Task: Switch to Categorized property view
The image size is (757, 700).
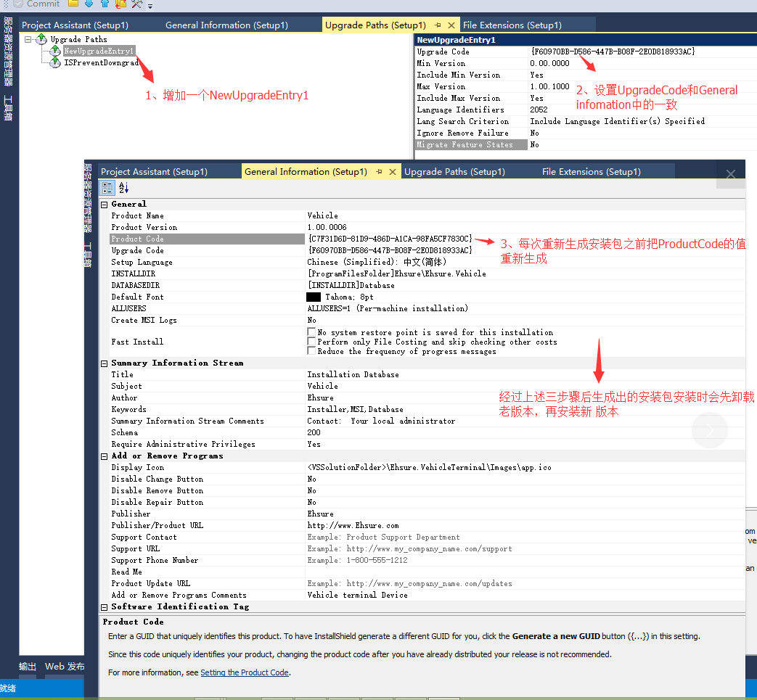Action: pos(107,188)
